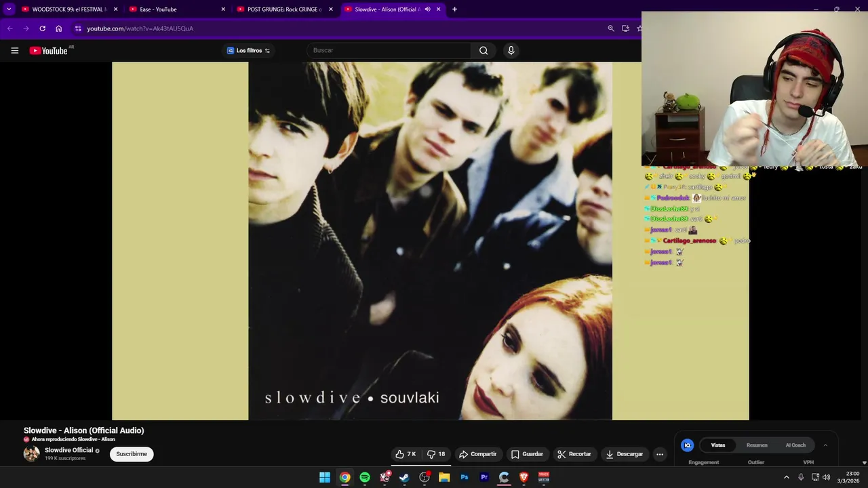The image size is (868, 488).
Task: Open the Slowdive Official channel name
Action: [x=68, y=450]
